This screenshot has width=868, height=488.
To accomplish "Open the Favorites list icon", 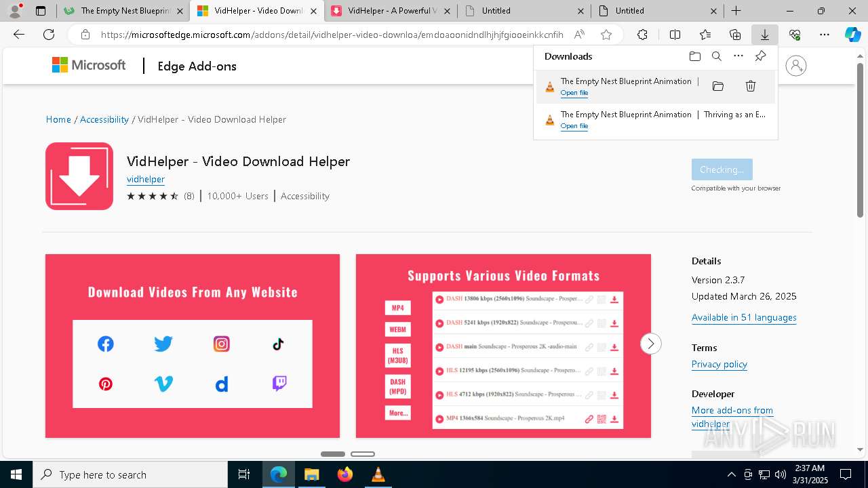I will (705, 35).
